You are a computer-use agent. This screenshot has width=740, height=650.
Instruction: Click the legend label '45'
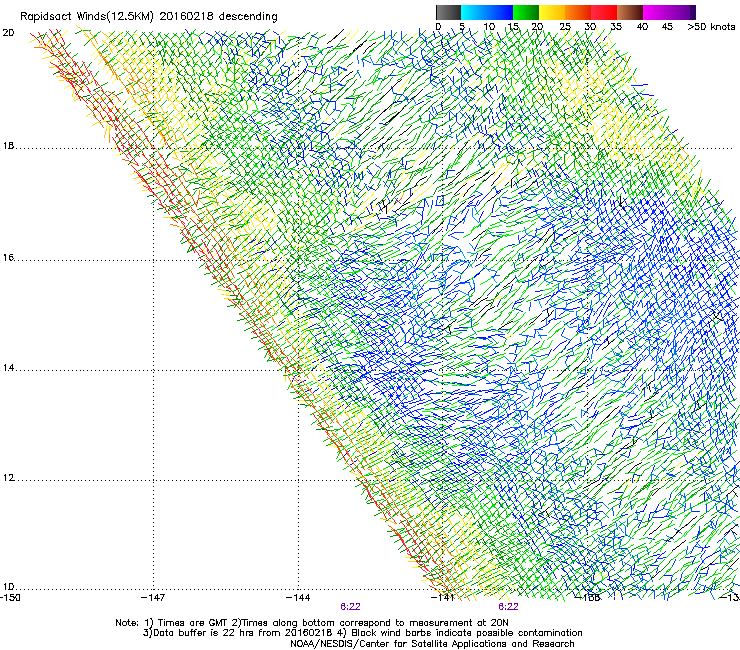pyautogui.click(x=667, y=27)
